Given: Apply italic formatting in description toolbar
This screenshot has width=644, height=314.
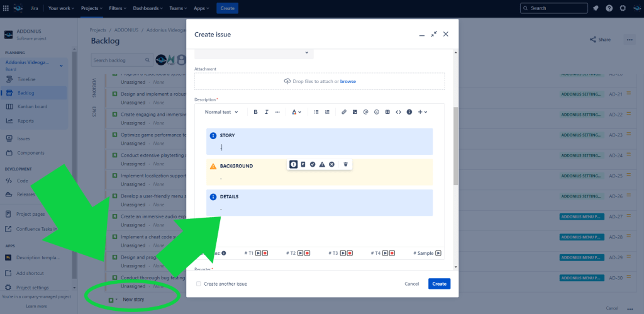Looking at the screenshot, I should [267, 112].
